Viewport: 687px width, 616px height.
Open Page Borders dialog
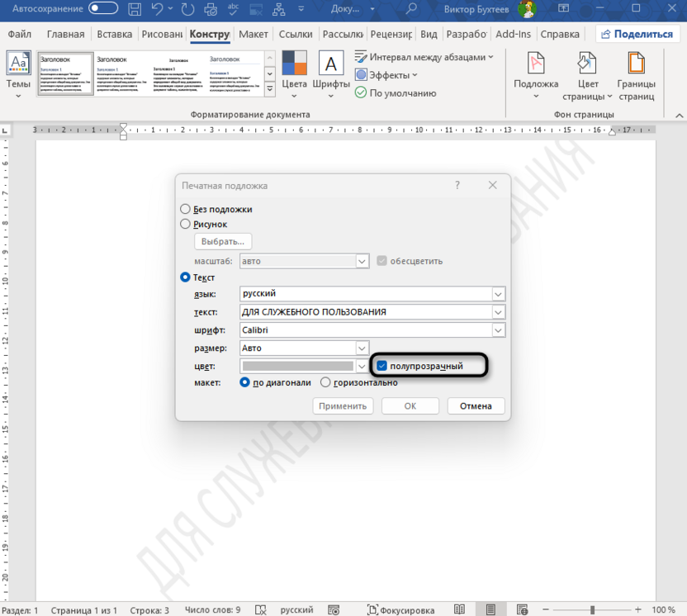tap(636, 76)
